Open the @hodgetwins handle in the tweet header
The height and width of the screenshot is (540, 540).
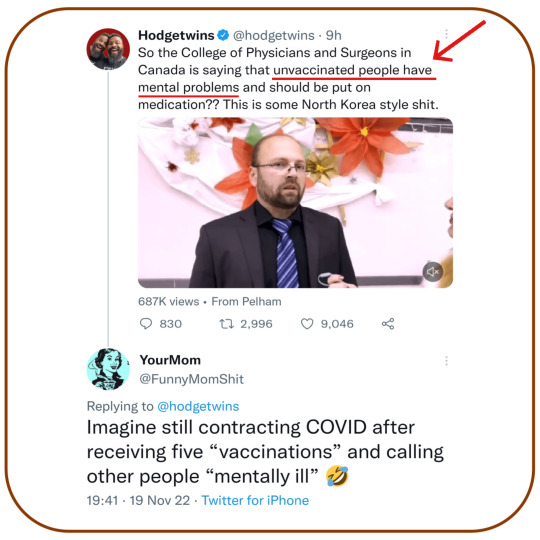274,35
